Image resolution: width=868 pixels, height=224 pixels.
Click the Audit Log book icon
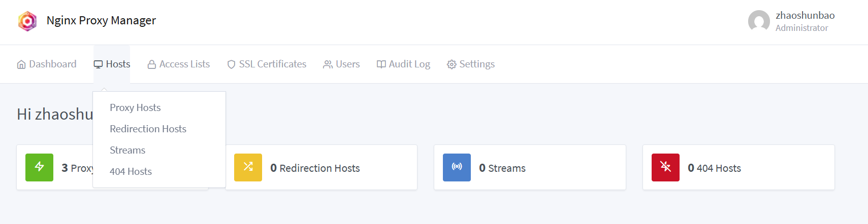(x=381, y=64)
